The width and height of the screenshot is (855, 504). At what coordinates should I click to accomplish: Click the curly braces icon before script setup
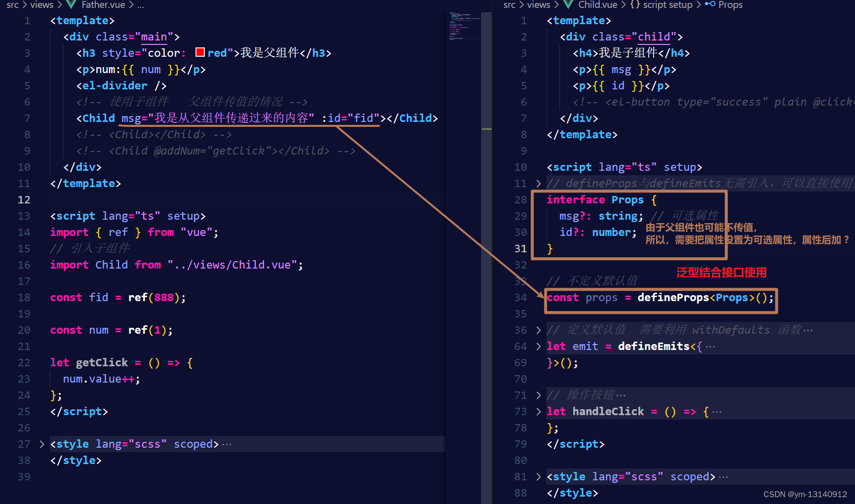pyautogui.click(x=635, y=4)
